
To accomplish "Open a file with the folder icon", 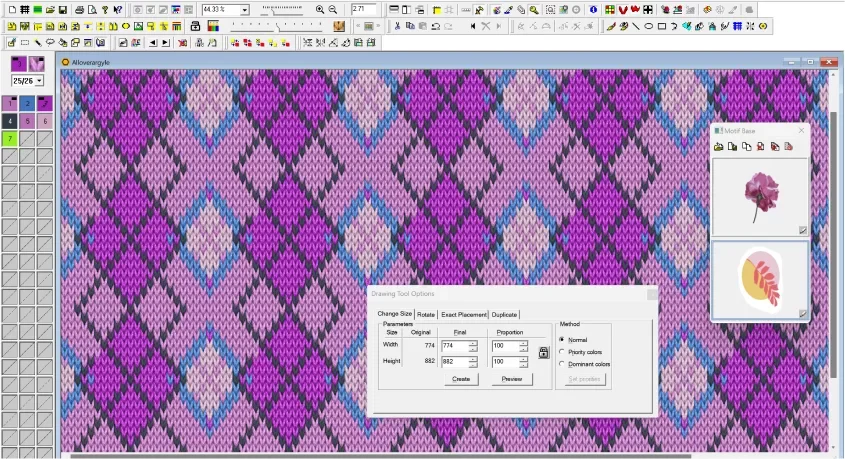I will 50,10.
